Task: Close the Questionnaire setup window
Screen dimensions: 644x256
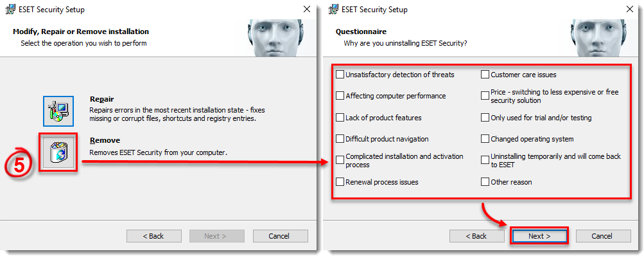Action: pos(629,9)
